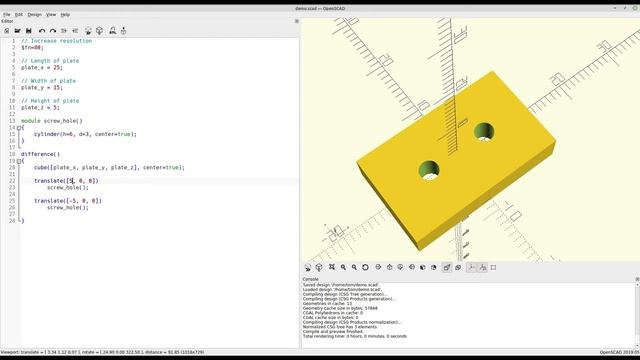Unindent the selected code
This screenshot has height=360, width=640.
[x=64, y=31]
